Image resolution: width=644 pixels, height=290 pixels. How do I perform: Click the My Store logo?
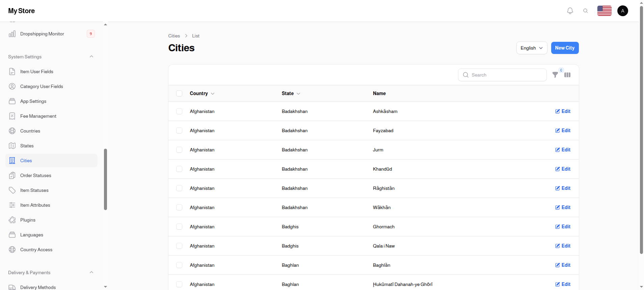point(22,11)
